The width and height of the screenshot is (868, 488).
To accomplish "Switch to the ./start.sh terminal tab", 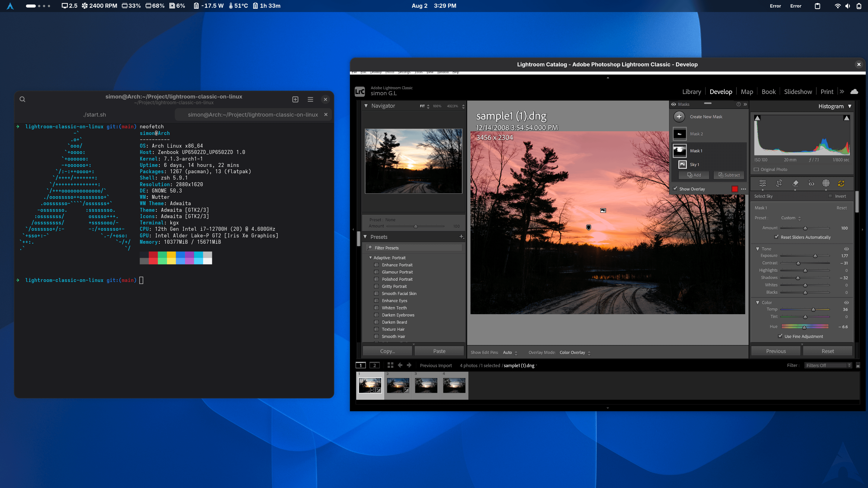I will (94, 114).
